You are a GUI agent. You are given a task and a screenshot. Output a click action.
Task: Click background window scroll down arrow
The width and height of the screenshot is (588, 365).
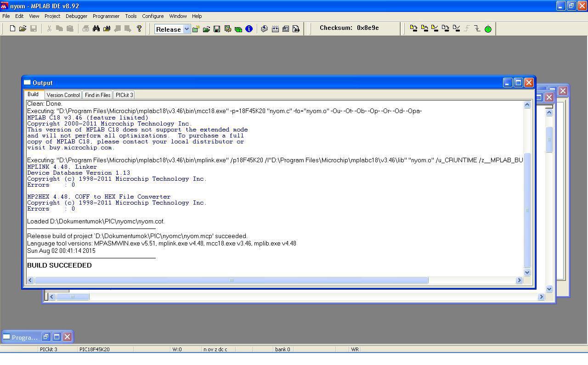pos(549,289)
